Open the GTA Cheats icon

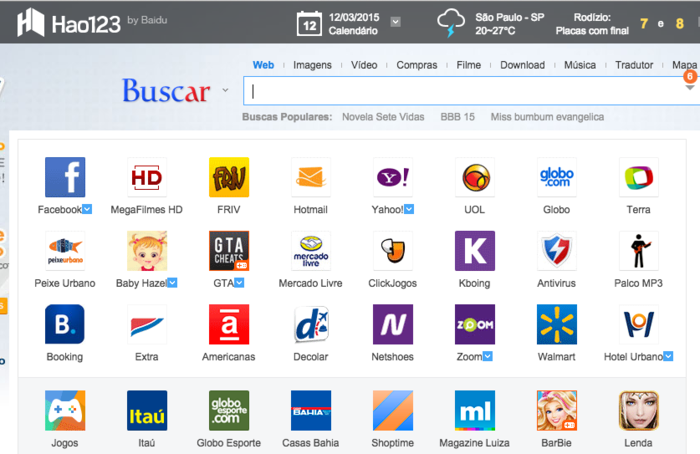(x=229, y=251)
